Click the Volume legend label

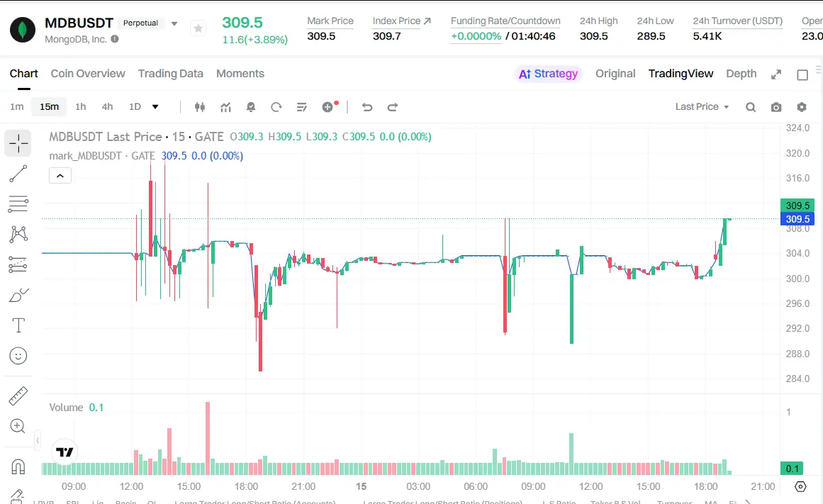click(66, 408)
